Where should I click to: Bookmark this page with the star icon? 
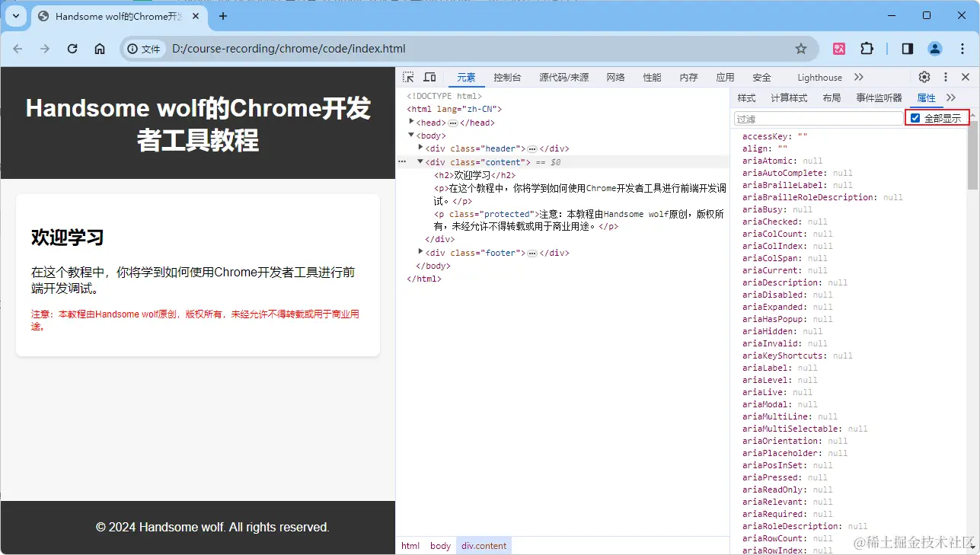pos(801,49)
